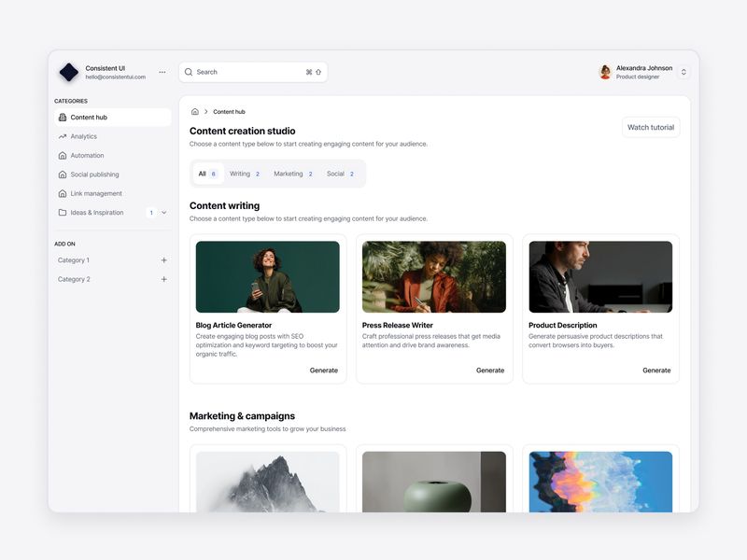Open the Watch tutorial dialog
This screenshot has width=747, height=560.
tap(650, 127)
